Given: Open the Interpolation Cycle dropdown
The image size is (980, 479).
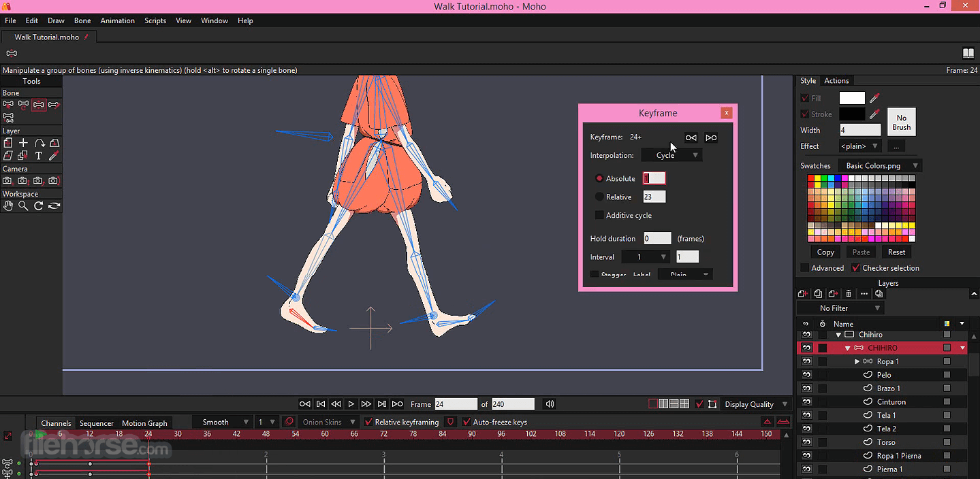Looking at the screenshot, I should [671, 155].
